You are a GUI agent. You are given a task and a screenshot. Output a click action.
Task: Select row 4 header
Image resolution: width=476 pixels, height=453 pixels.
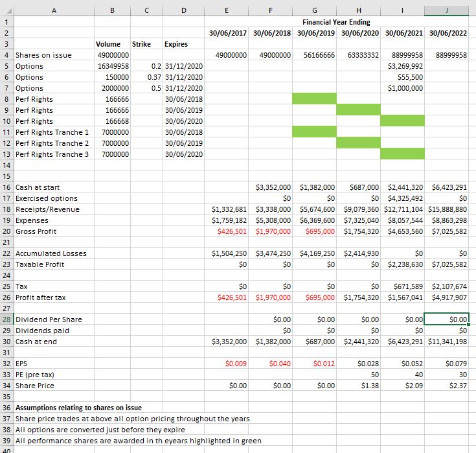(x=6, y=55)
